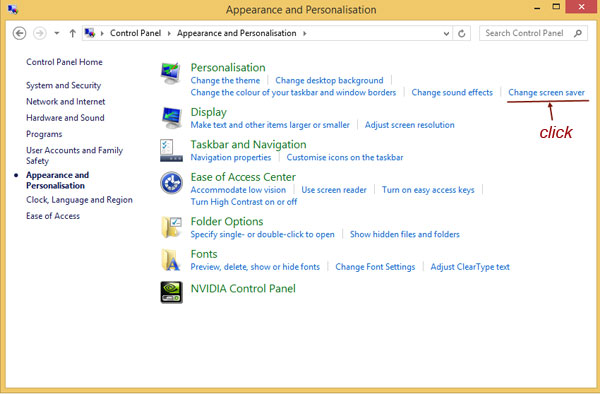Expand chevron after Appearance and Personalisation breadcrumb
This screenshot has width=600, height=394.
click(x=305, y=33)
